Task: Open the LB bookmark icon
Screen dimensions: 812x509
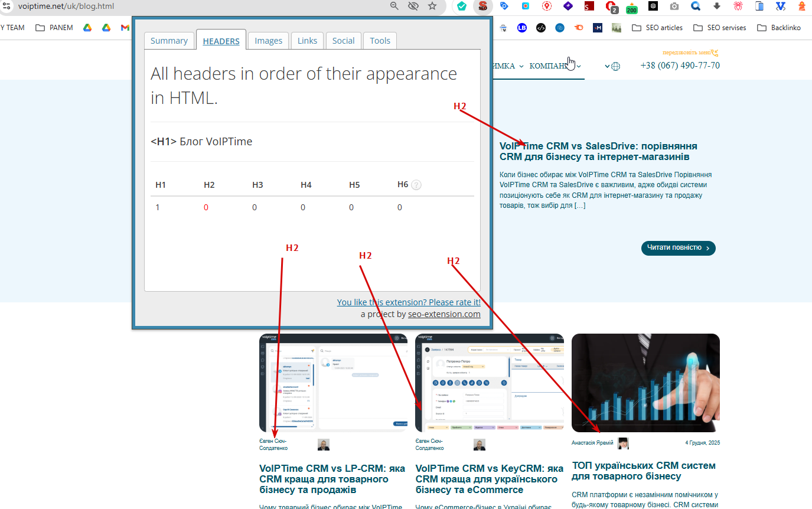Action: tap(522, 27)
